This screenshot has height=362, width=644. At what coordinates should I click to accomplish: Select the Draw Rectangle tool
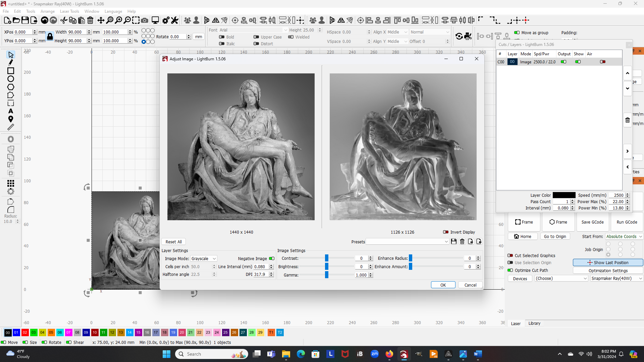click(11, 71)
